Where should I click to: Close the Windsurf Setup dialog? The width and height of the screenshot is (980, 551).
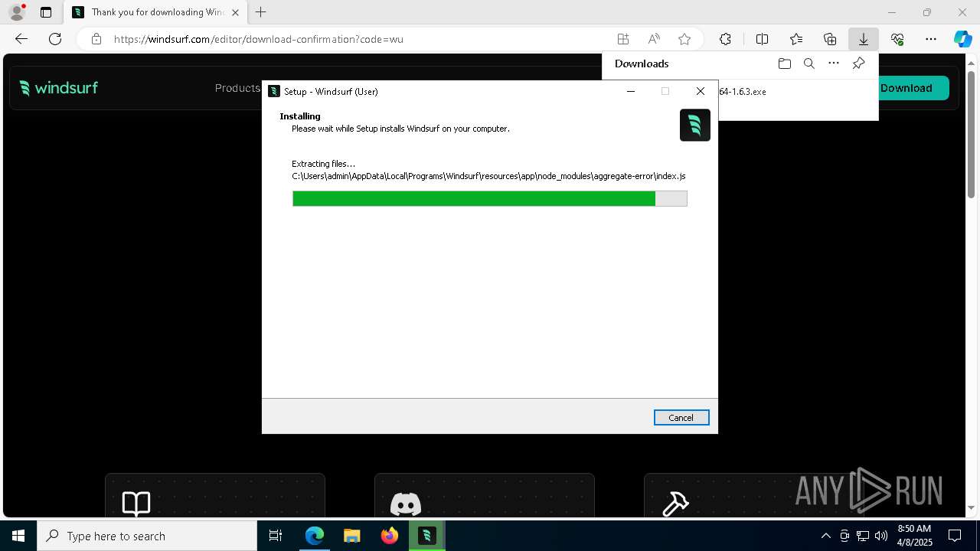pos(700,91)
